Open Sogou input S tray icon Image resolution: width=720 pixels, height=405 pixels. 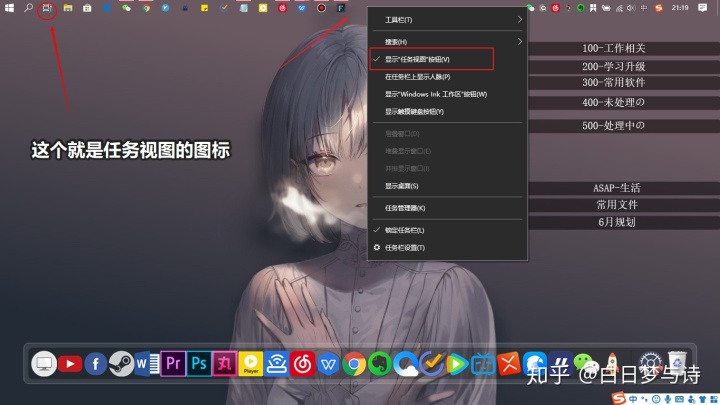[x=658, y=8]
